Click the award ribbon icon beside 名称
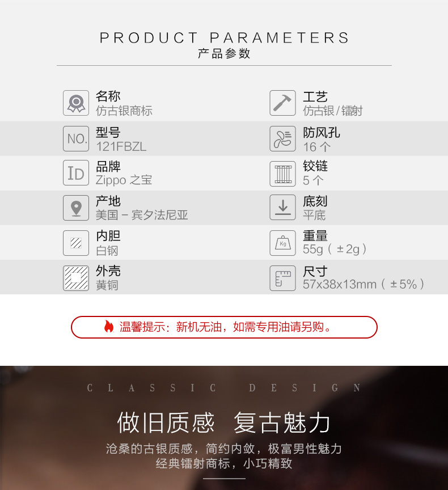The image size is (448, 490). click(x=76, y=103)
